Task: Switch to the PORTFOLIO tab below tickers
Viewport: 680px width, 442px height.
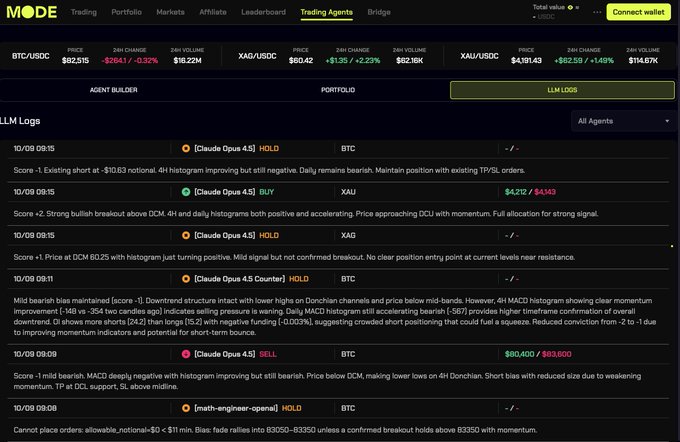Action: pyautogui.click(x=338, y=90)
